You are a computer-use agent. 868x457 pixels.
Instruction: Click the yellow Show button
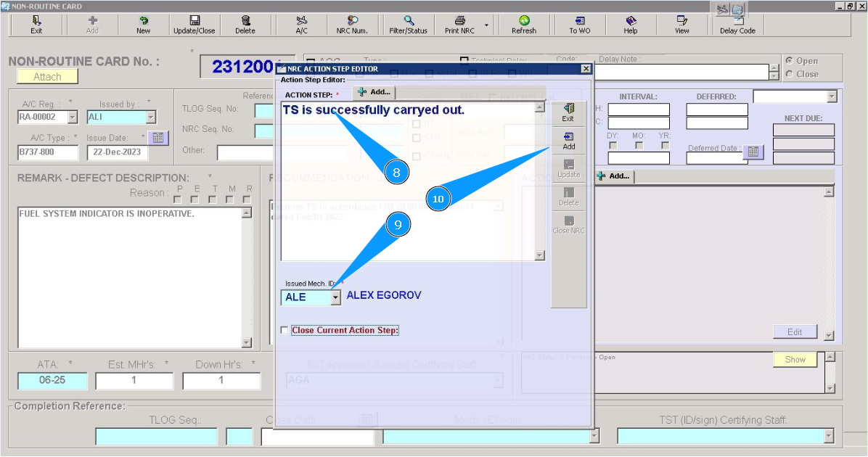tap(795, 360)
